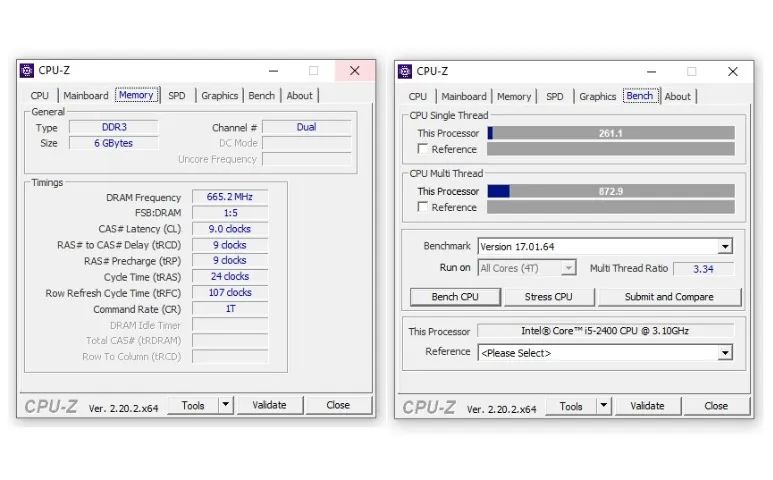Click the Row Refresh 107 clocks value

click(230, 292)
